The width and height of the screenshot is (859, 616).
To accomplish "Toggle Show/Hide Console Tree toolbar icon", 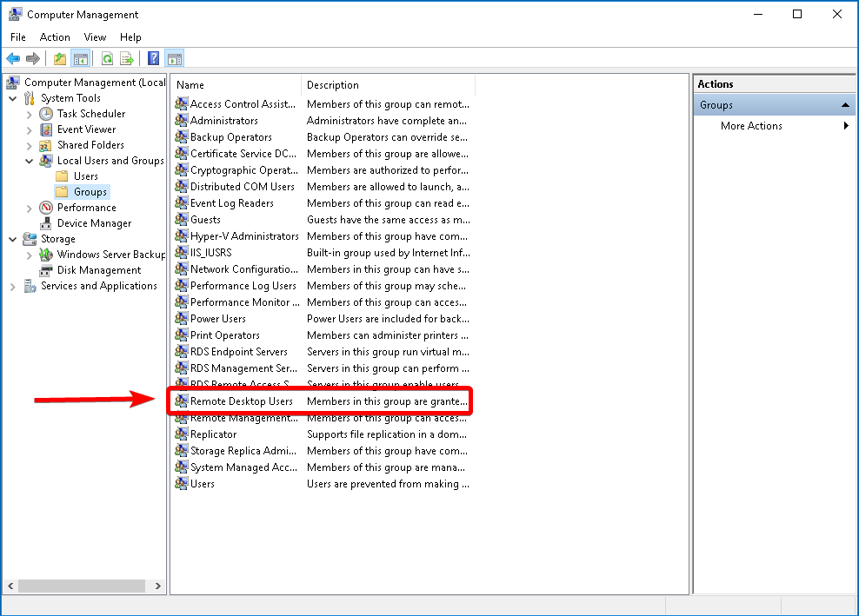I will (81, 58).
